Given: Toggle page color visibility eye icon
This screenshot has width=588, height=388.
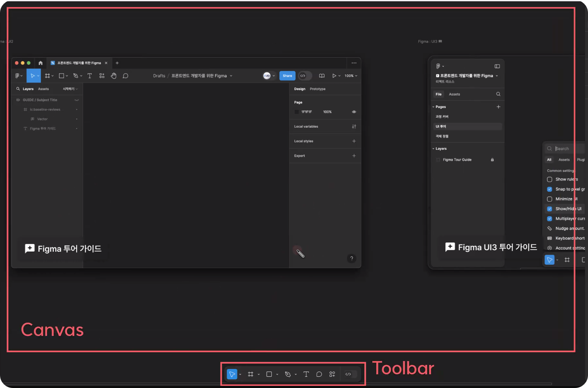Looking at the screenshot, I should [354, 112].
